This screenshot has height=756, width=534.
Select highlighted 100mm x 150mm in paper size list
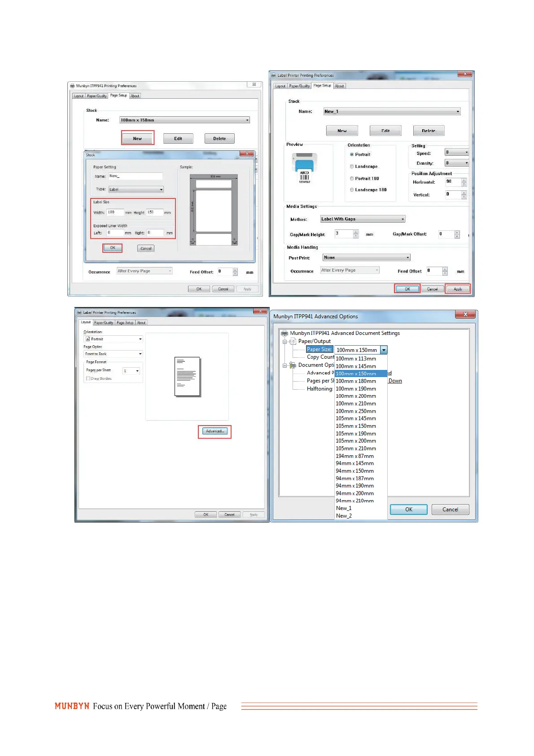(361, 374)
